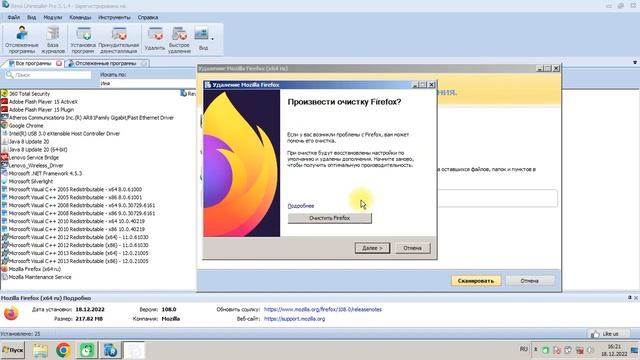Click the search magnifier icon
Viewport: 640px width, 360px height.
[9, 75]
